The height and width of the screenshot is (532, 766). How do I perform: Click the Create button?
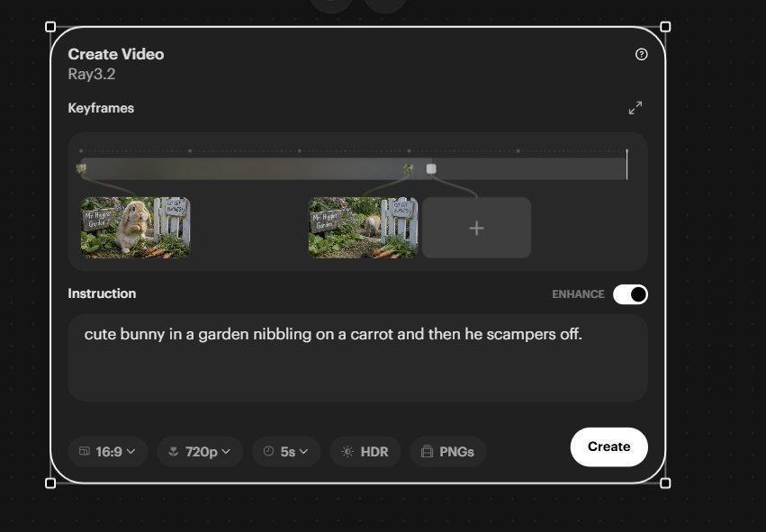pyautogui.click(x=608, y=447)
